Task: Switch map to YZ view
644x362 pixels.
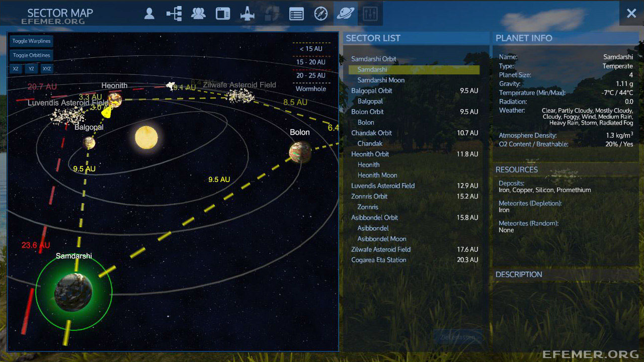Action: pyautogui.click(x=31, y=69)
